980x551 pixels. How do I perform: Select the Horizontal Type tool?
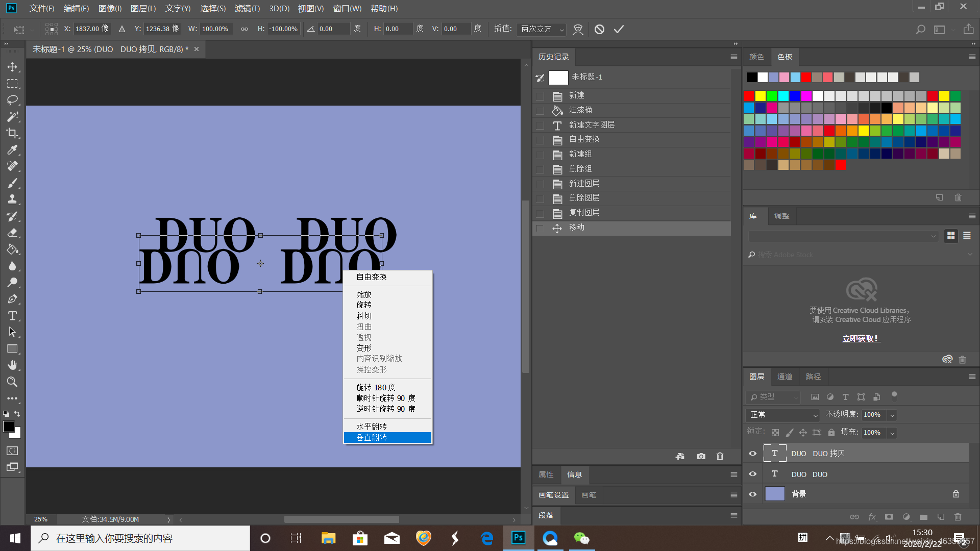(12, 316)
